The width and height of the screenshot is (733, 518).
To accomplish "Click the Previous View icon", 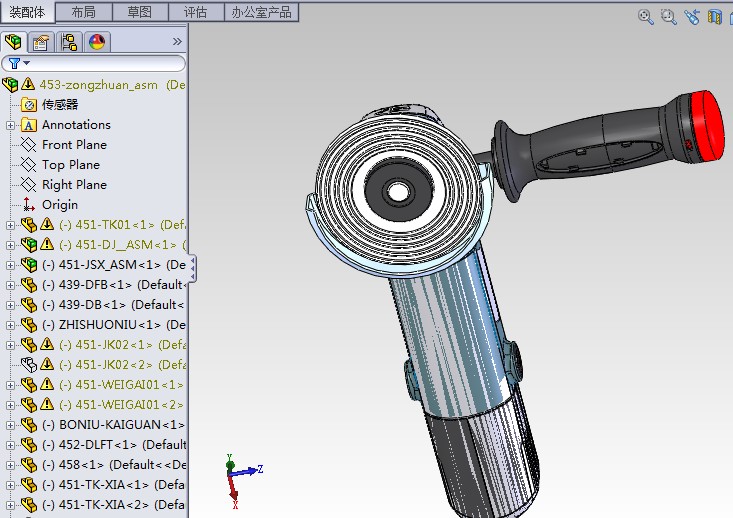I will [692, 17].
